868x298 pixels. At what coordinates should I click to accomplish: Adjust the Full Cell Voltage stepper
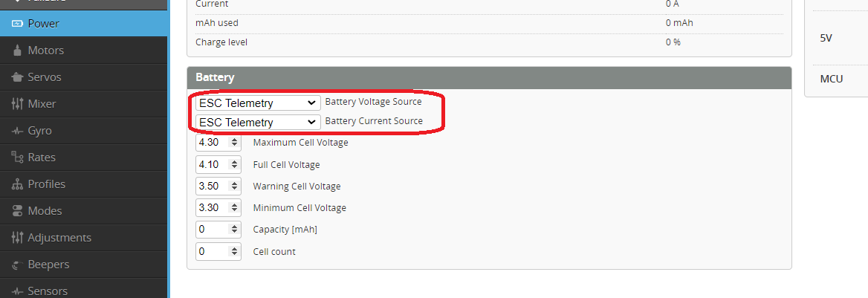(235, 164)
